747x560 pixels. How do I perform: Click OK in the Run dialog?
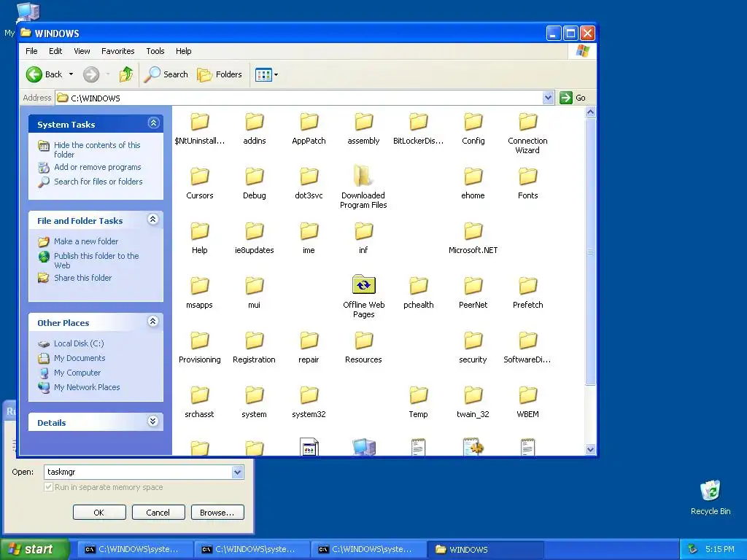coord(99,513)
